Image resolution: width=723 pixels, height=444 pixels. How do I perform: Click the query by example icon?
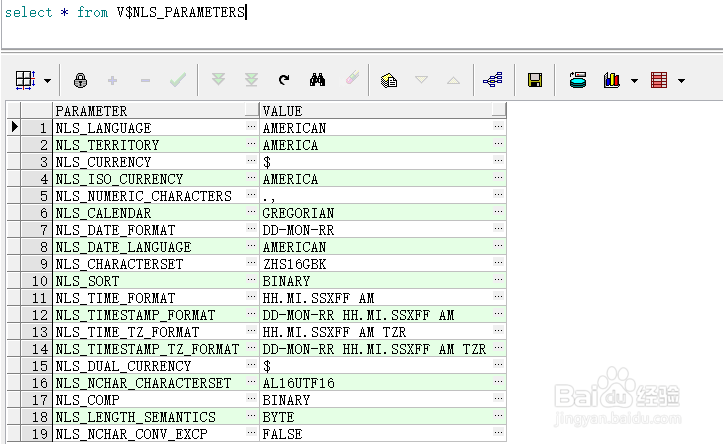(389, 80)
